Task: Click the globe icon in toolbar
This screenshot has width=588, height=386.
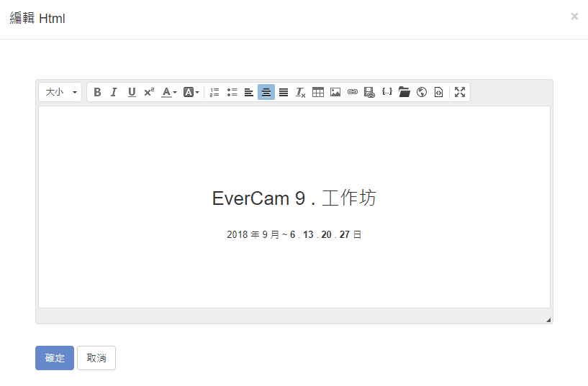Action: pyautogui.click(x=422, y=92)
